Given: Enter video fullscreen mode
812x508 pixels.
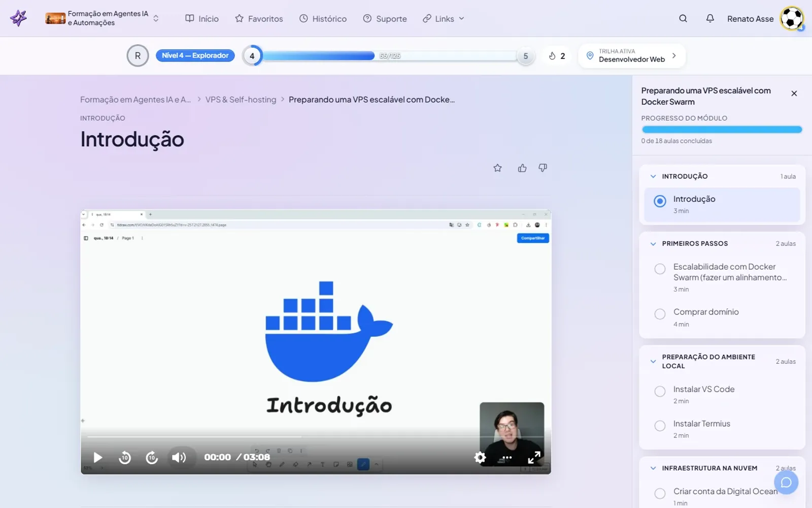Looking at the screenshot, I should coord(534,458).
